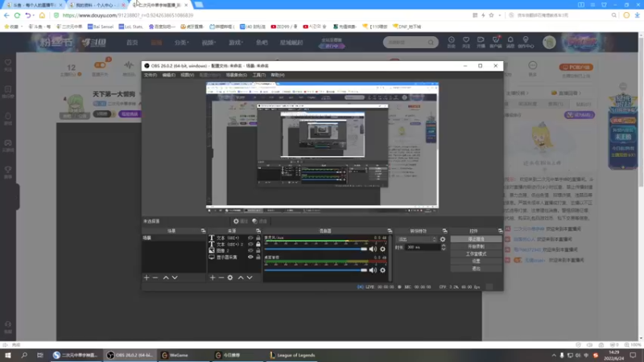
Task: Open transition properties gear beside 淡出
Action: (x=443, y=239)
